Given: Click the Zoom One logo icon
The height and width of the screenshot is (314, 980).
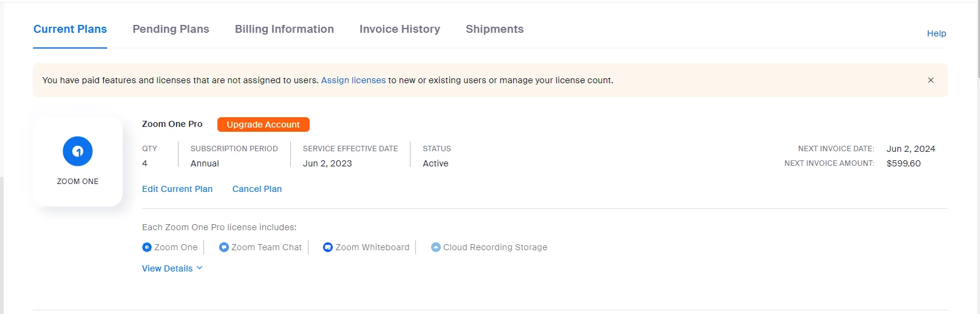Looking at the screenshot, I should [78, 151].
